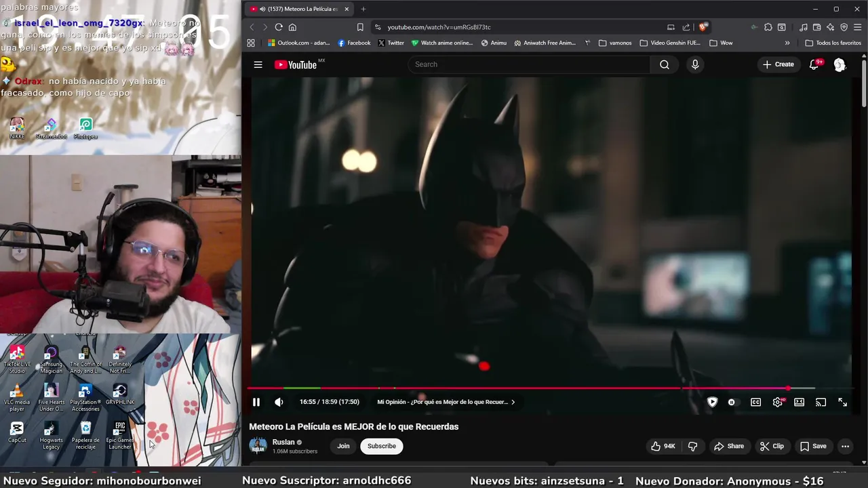Open the Facebook bookmark
Image resolution: width=868 pixels, height=488 pixels.
(354, 43)
